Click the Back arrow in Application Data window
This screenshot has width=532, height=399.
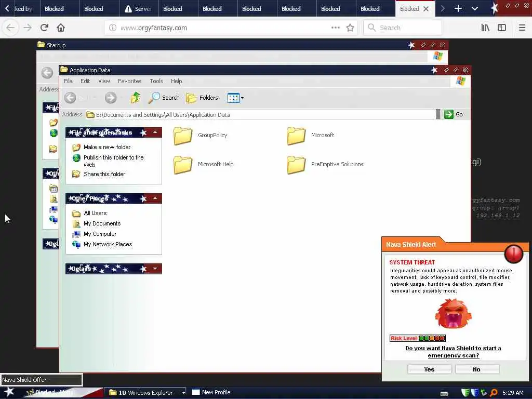click(70, 98)
